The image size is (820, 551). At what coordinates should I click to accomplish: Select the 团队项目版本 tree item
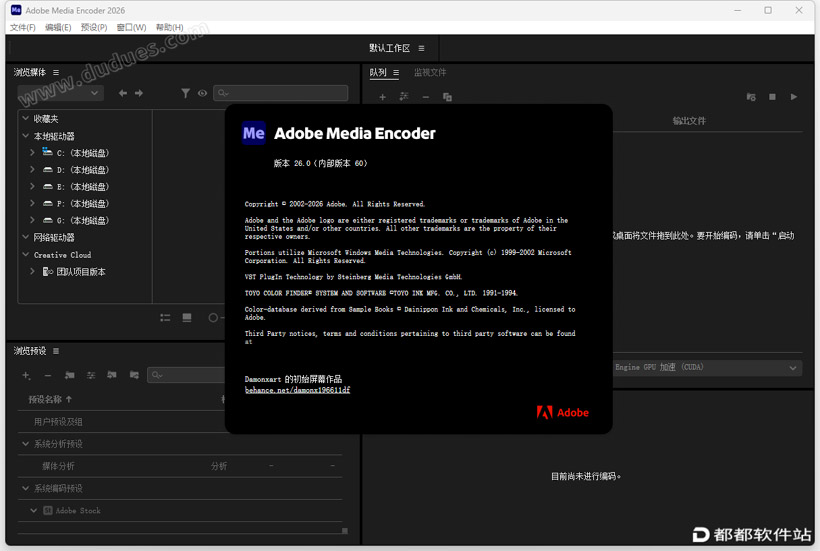pyautogui.click(x=81, y=272)
